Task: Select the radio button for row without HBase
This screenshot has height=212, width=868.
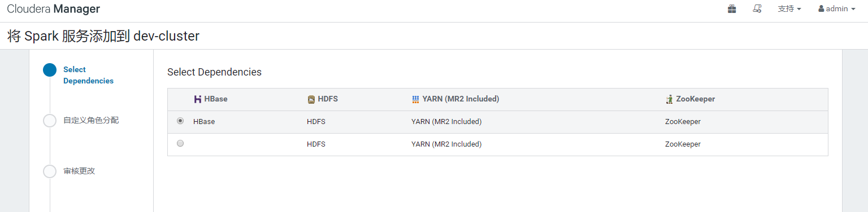Action: 180,143
